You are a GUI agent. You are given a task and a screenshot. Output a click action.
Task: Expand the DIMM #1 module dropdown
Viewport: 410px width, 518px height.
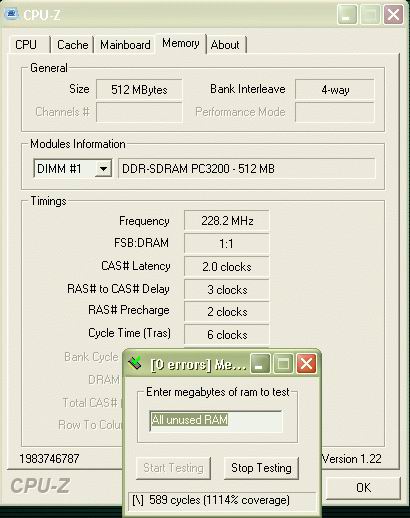click(103, 169)
